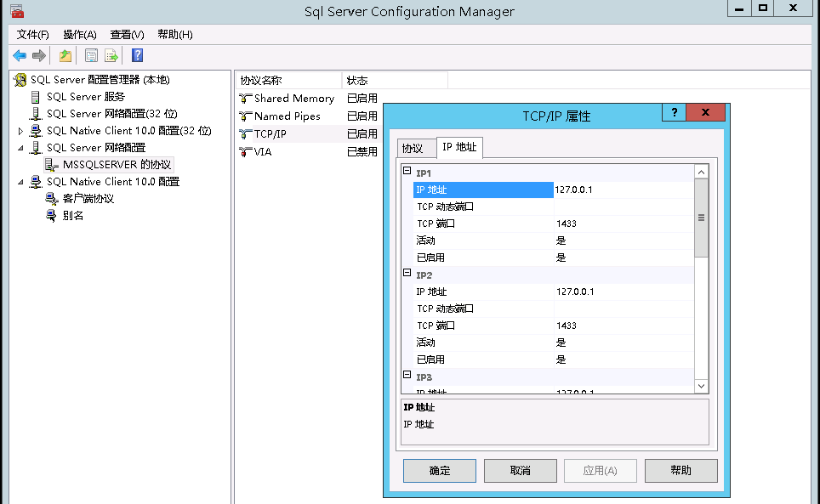
Task: Open the 帮助(H) menu
Action: (x=175, y=35)
